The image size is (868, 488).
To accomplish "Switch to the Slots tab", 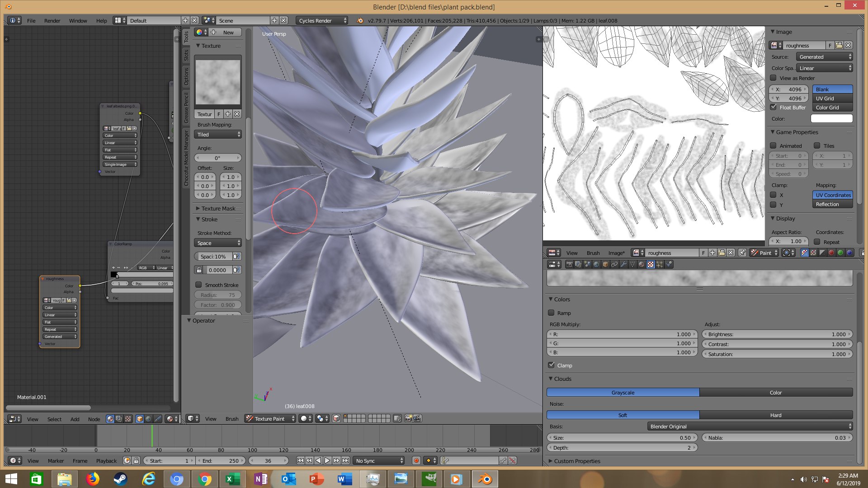I will 186,55.
